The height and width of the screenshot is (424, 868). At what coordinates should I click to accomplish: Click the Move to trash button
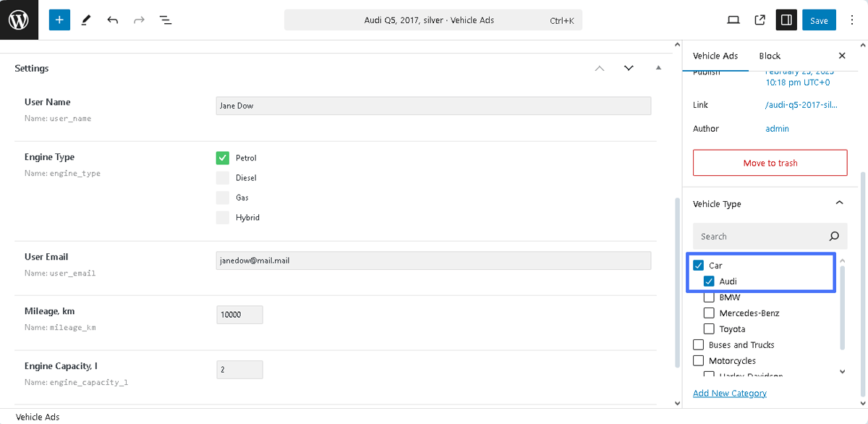[x=770, y=162]
